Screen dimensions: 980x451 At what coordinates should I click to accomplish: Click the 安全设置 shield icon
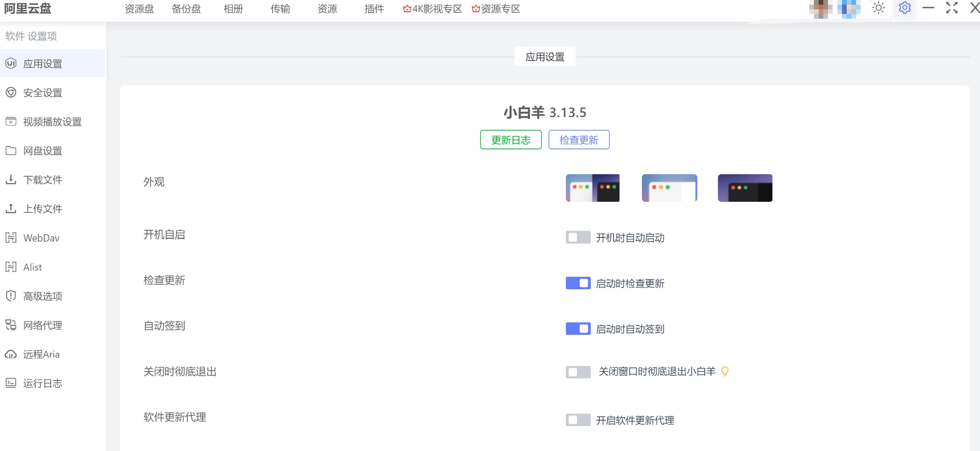click(11, 92)
